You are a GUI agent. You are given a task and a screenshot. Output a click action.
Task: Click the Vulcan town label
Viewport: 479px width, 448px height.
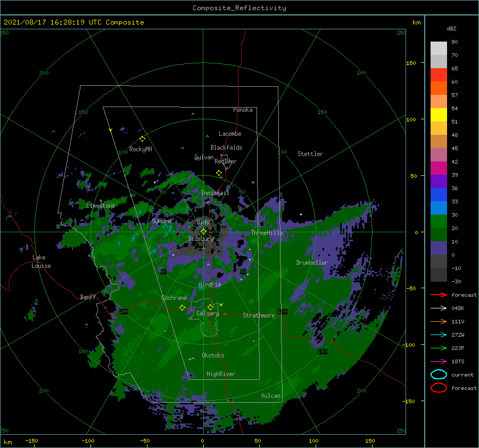tap(270, 396)
